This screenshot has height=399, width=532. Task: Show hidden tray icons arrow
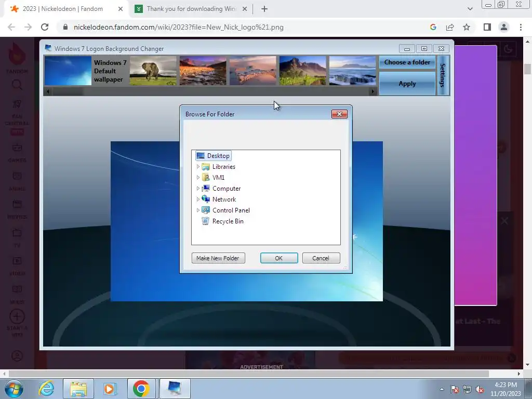coord(442,389)
